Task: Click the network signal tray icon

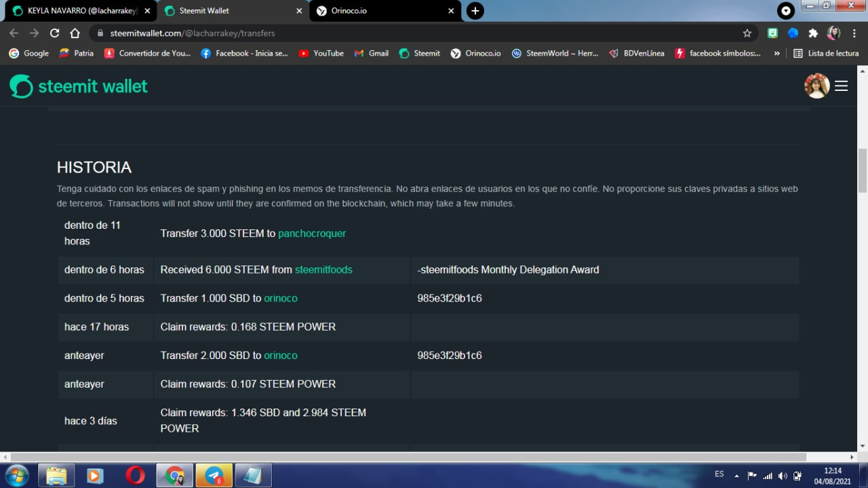Action: (x=768, y=476)
